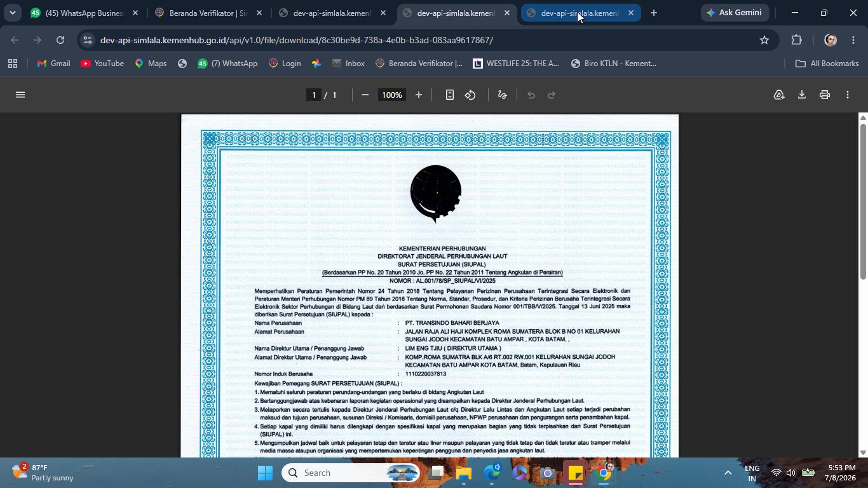Open the WESTLIFE 25 bookmark
Screen dimensions: 868x488
click(x=516, y=64)
